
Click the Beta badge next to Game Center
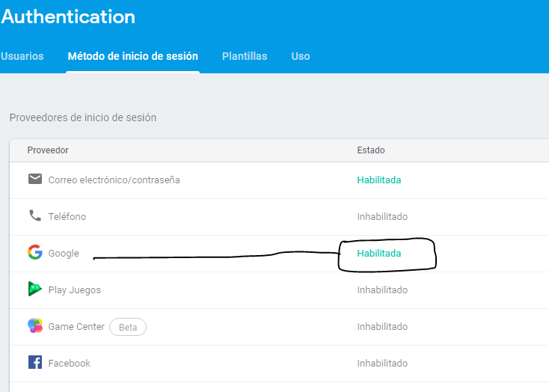click(128, 327)
